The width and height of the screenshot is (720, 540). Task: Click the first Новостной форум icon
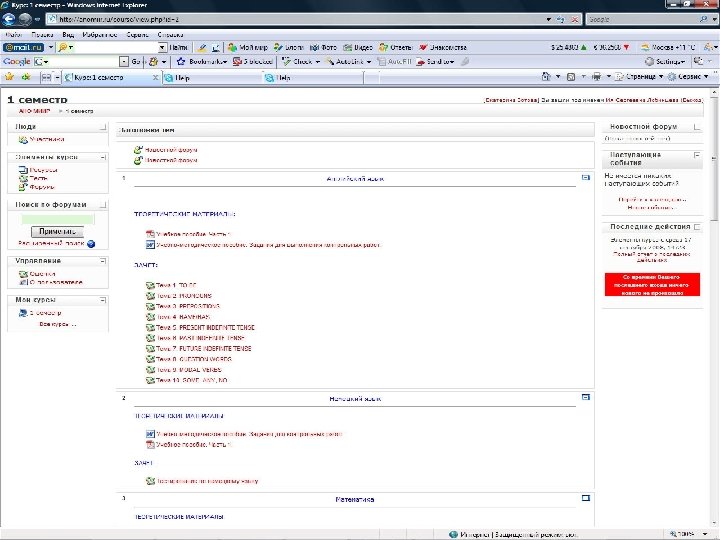[x=139, y=150]
